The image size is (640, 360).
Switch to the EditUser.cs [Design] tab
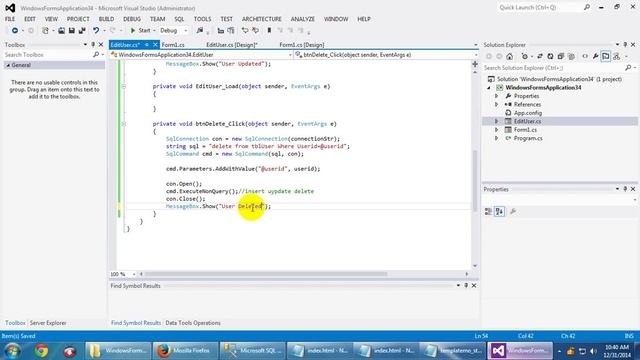(231, 45)
